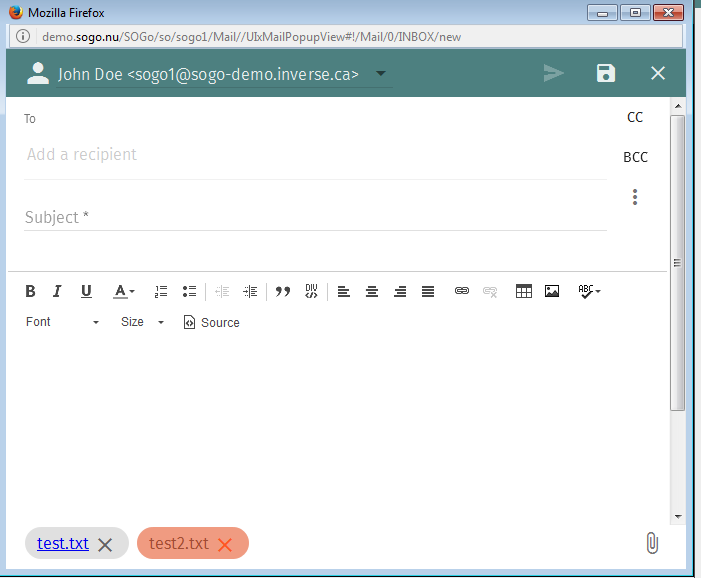Toggle bold text formatting
The width and height of the screenshot is (701, 578).
click(30, 291)
